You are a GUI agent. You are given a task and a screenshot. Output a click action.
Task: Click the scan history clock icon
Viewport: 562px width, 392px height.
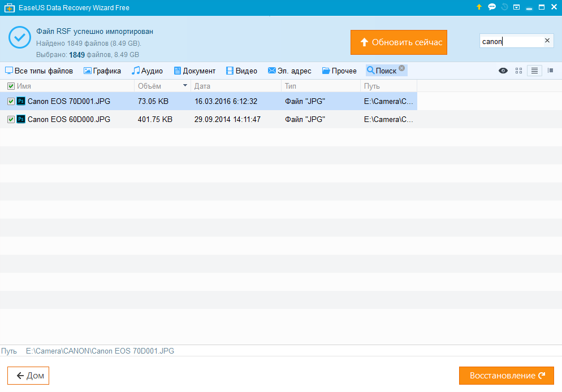point(504,7)
